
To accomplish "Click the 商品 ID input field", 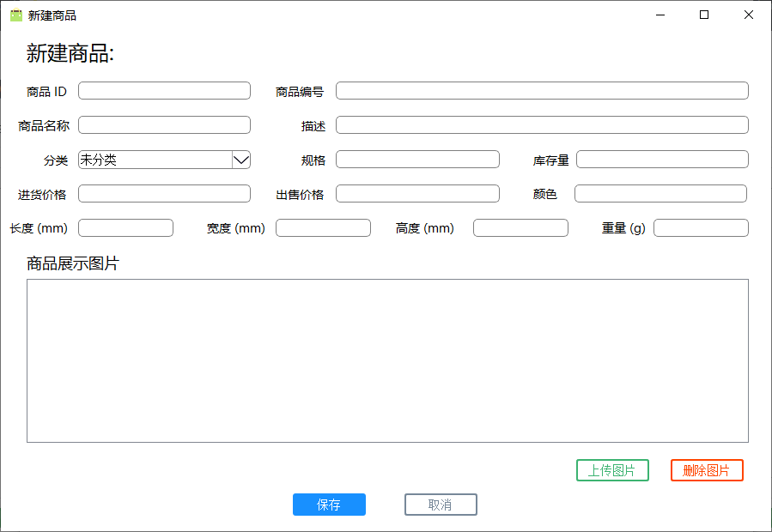I will pos(164,91).
